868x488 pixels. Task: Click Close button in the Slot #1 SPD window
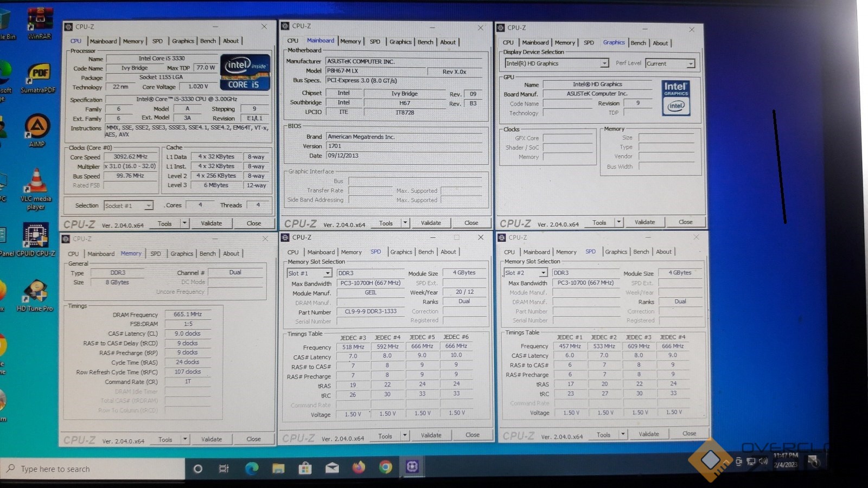(473, 435)
